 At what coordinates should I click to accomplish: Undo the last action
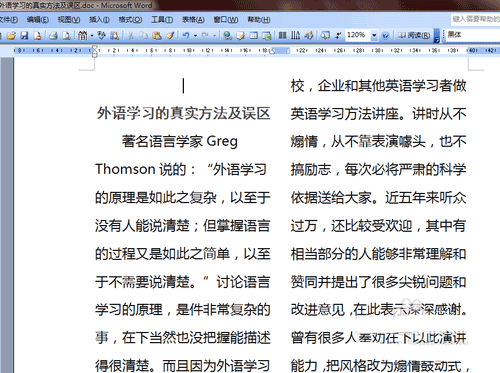pos(186,35)
